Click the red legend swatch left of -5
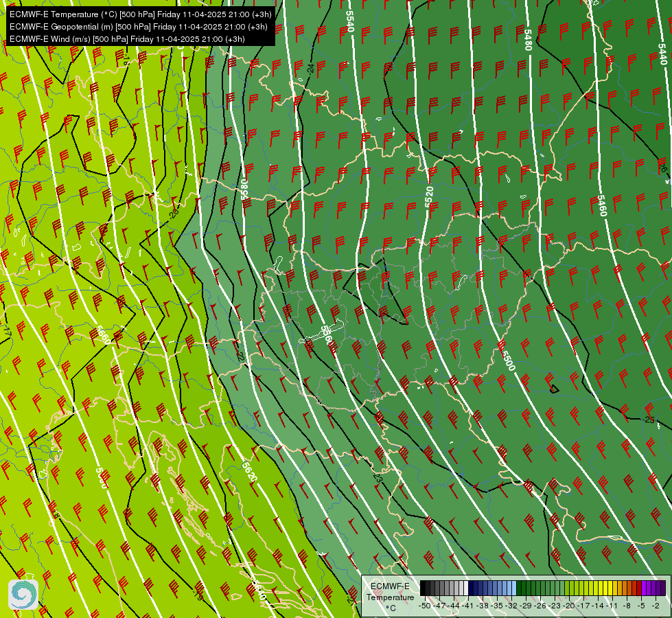672x618 pixels. pyautogui.click(x=639, y=588)
